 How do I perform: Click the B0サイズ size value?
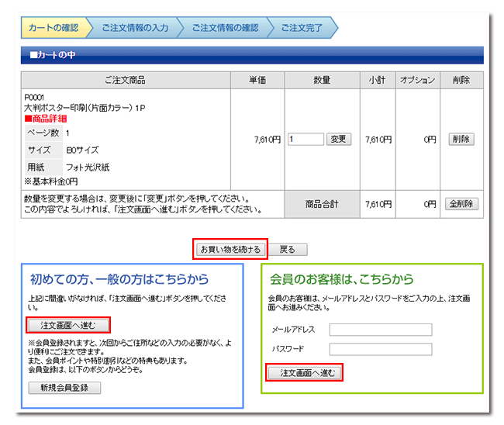83,150
